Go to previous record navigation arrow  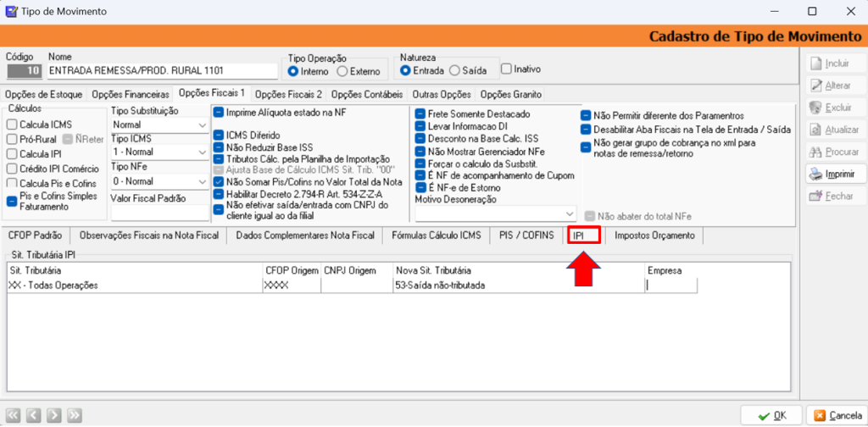(x=34, y=415)
